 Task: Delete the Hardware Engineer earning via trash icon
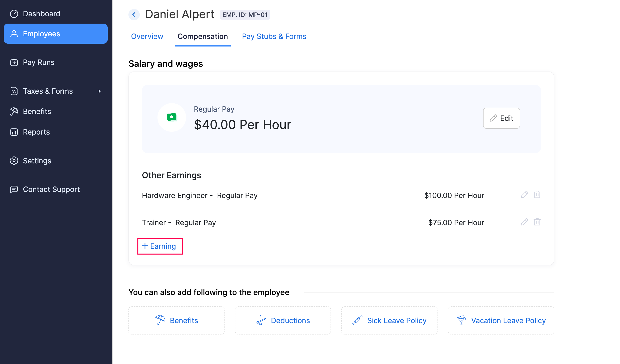point(537,195)
